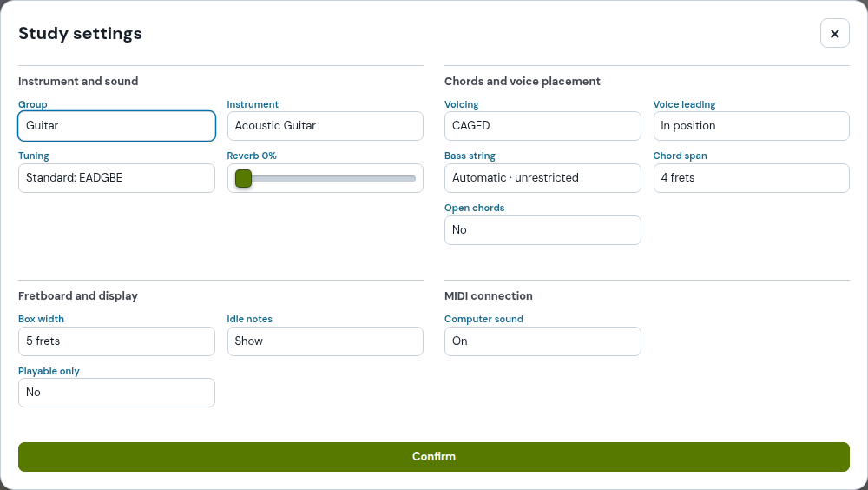The height and width of the screenshot is (490, 868).
Task: Close the Study settings dialog
Action: [x=835, y=34]
